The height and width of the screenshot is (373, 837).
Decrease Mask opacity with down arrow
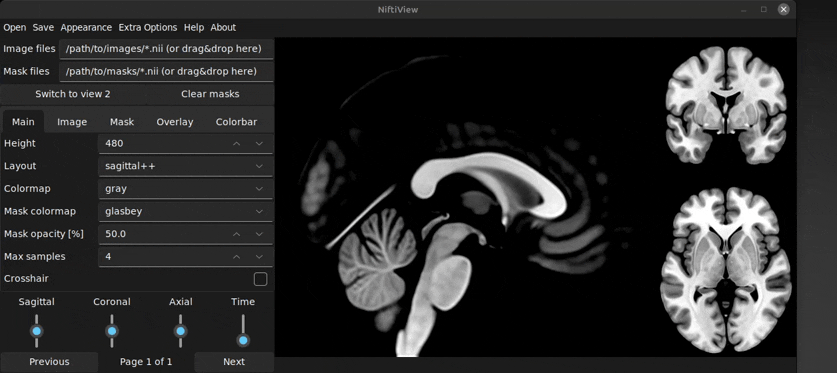[259, 234]
